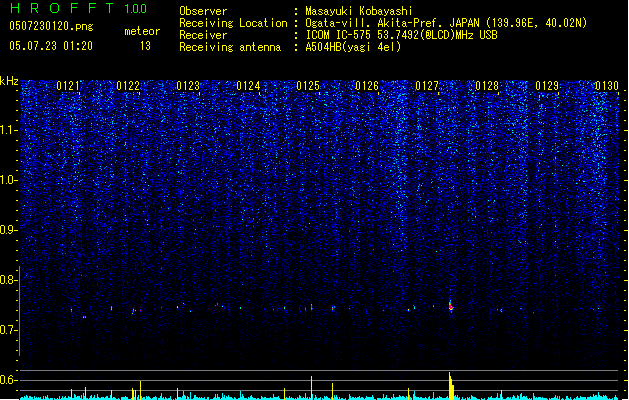Click the bright red meteor echo after 0127
Image resolution: width=629 pixels, height=400 pixels.
click(x=450, y=307)
